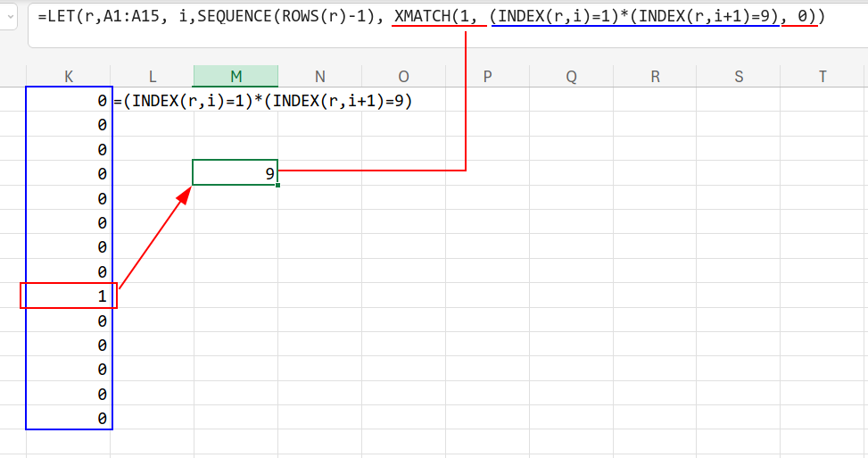Select column P header

click(x=487, y=77)
